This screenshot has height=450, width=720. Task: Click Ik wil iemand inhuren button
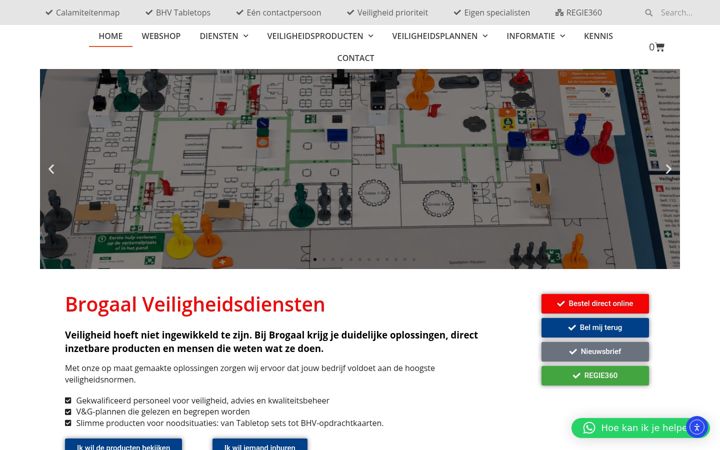click(x=259, y=444)
